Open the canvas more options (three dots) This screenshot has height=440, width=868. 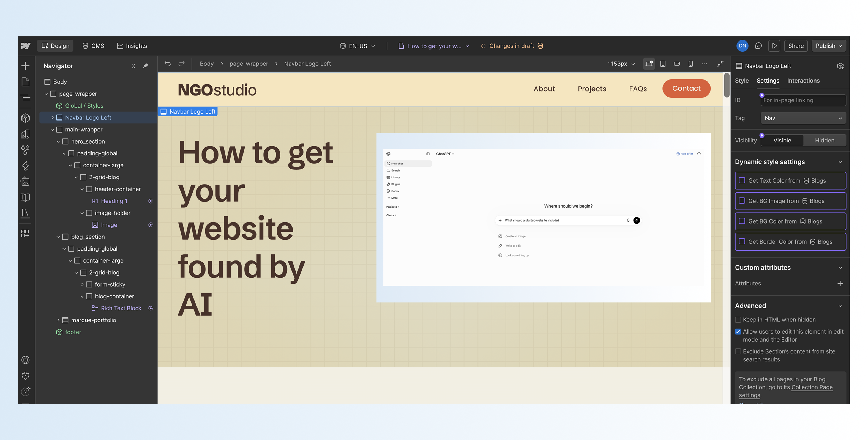click(x=705, y=64)
